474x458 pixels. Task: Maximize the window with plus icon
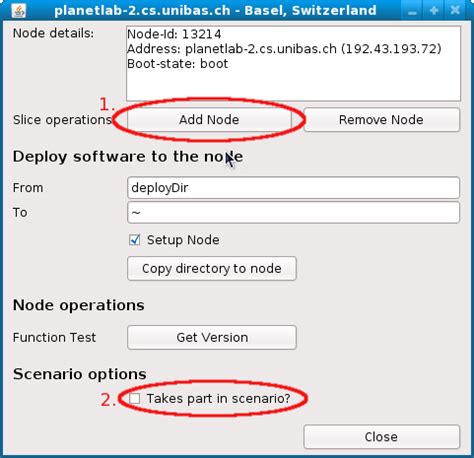[x=434, y=11]
